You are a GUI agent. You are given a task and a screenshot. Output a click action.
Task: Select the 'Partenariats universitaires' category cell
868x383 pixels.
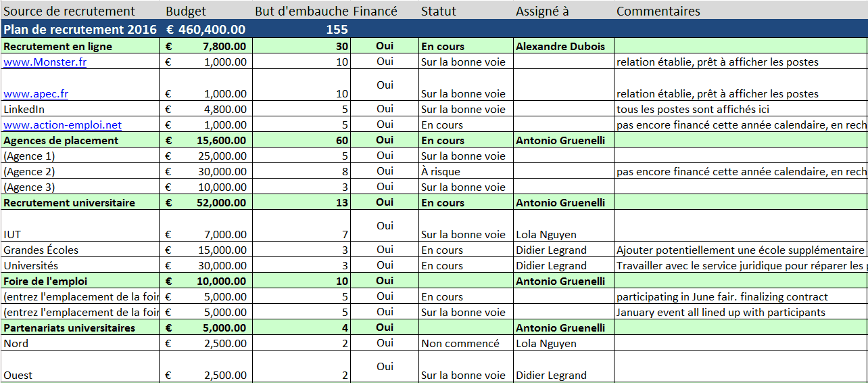(69, 328)
